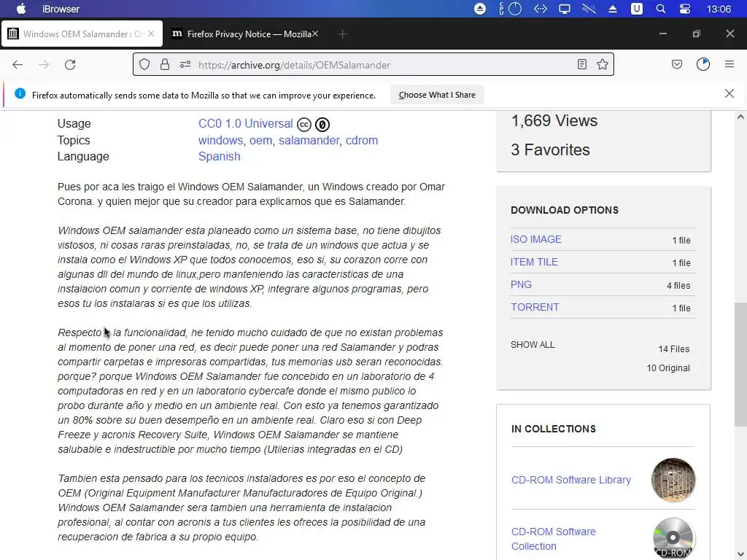747x560 pixels.
Task: Click the CD-ROM disc thumbnail
Action: click(x=673, y=539)
